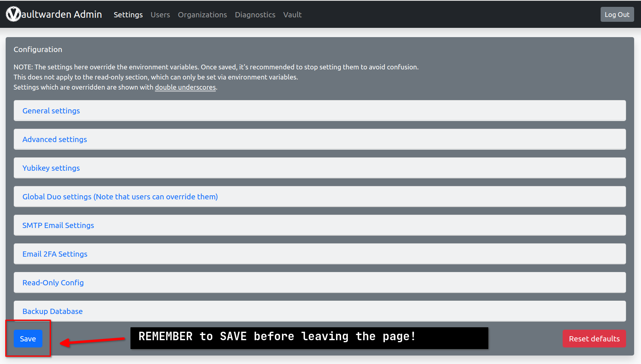Open the Settings nav tab

(128, 15)
